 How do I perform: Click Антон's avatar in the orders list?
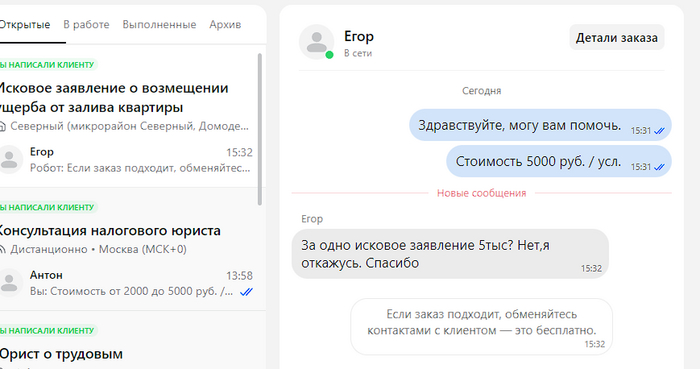click(x=9, y=283)
